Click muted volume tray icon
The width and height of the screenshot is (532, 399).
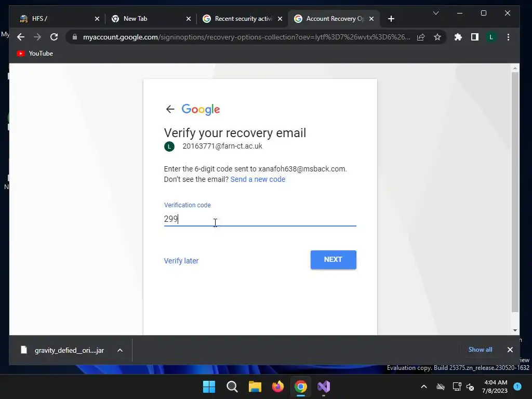click(x=470, y=387)
